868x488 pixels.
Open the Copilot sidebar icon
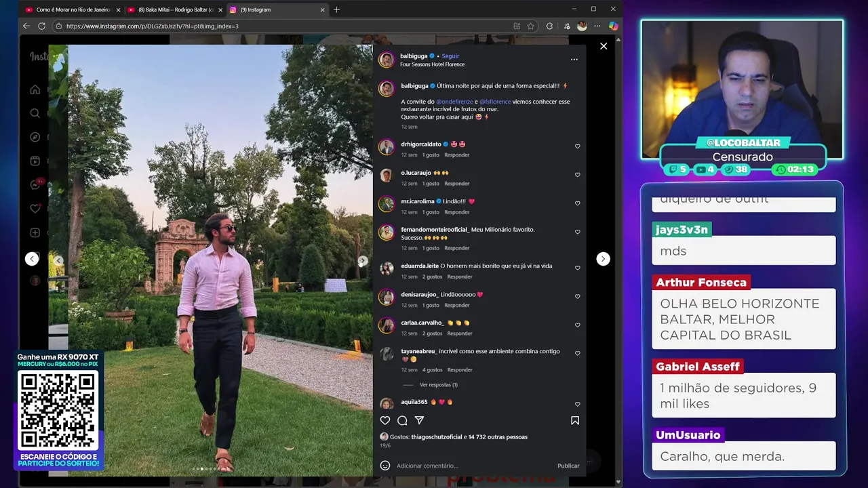pos(614,26)
